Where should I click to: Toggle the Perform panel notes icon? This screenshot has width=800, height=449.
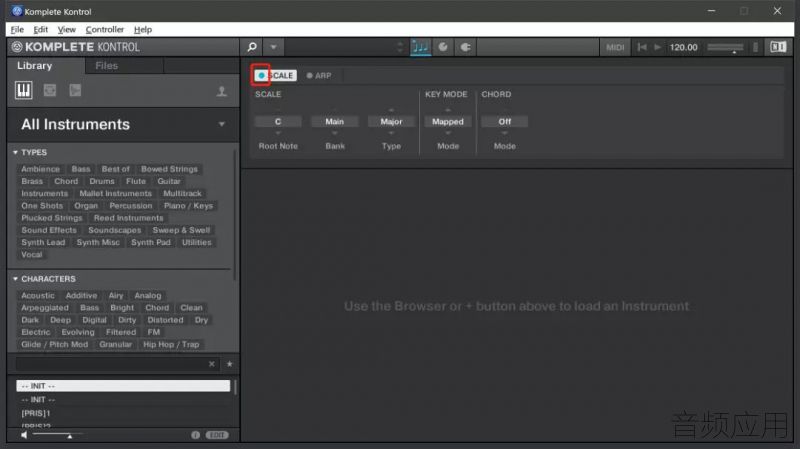(x=420, y=47)
